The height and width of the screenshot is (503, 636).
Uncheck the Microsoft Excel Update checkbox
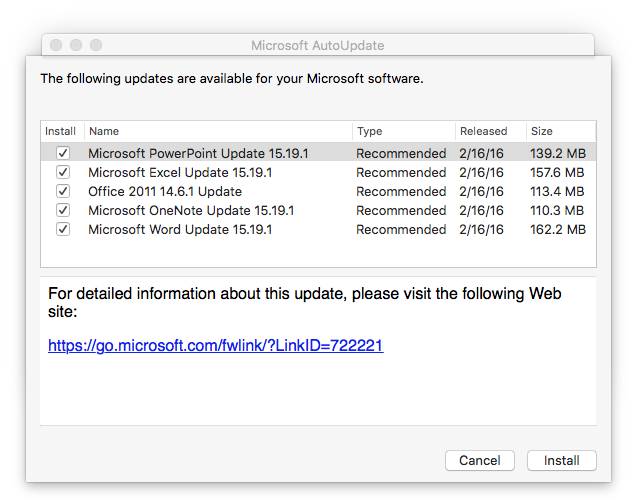pyautogui.click(x=63, y=172)
